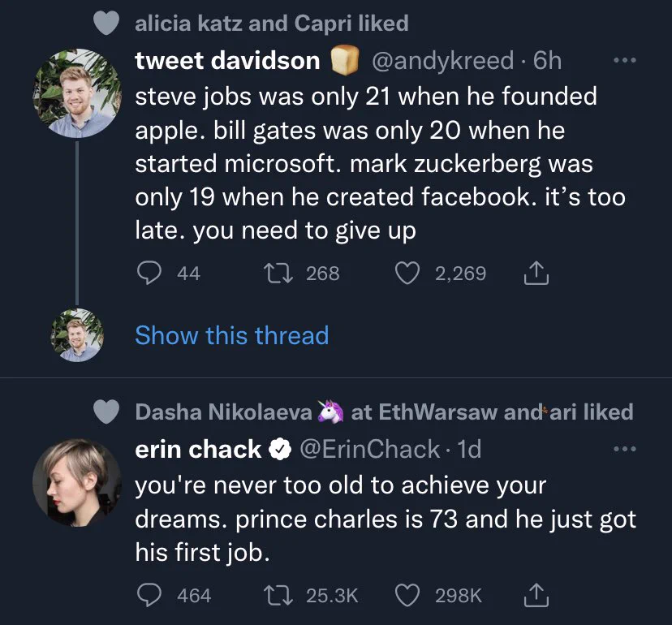This screenshot has width=672, height=625.
Task: Click Show this thread link
Action: (x=232, y=335)
